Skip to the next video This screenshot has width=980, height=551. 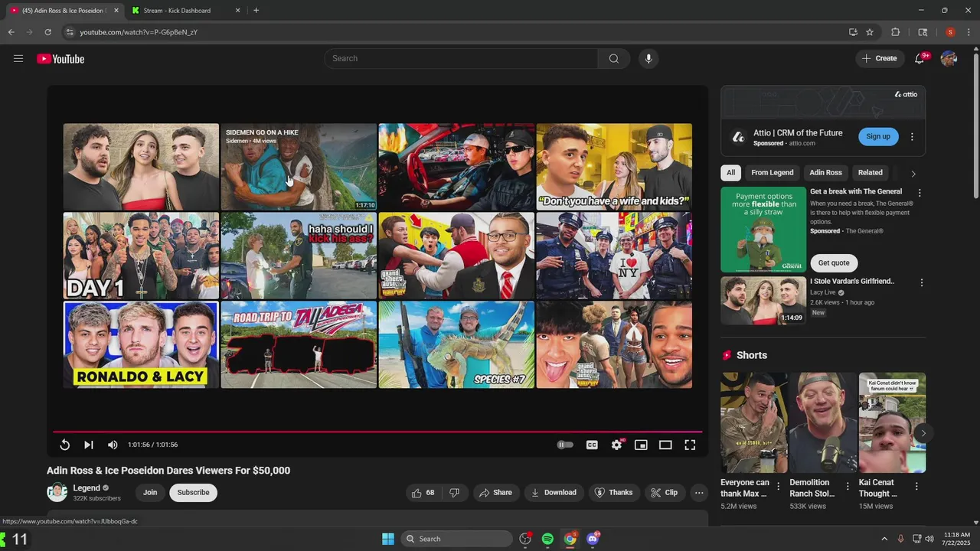[89, 445]
